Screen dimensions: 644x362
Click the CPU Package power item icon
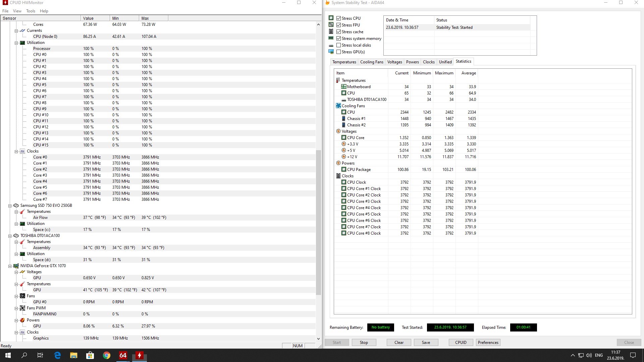[343, 170]
